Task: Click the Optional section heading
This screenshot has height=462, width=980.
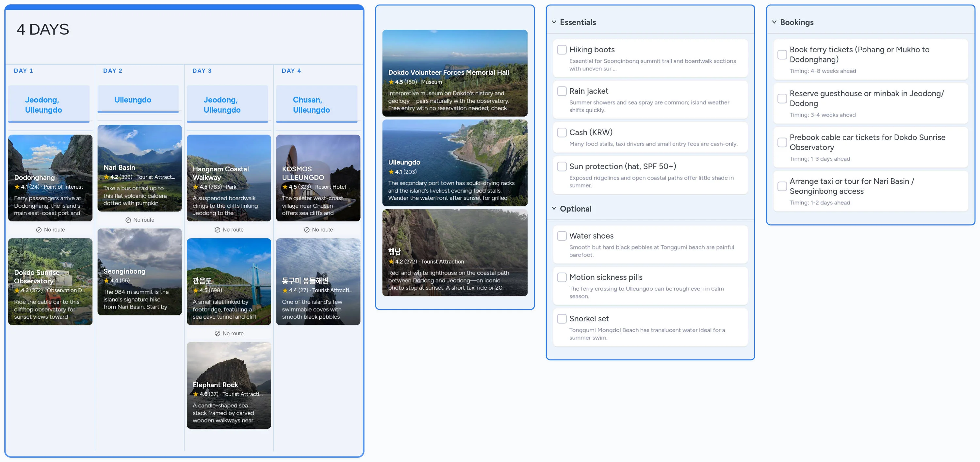Action: pos(576,209)
